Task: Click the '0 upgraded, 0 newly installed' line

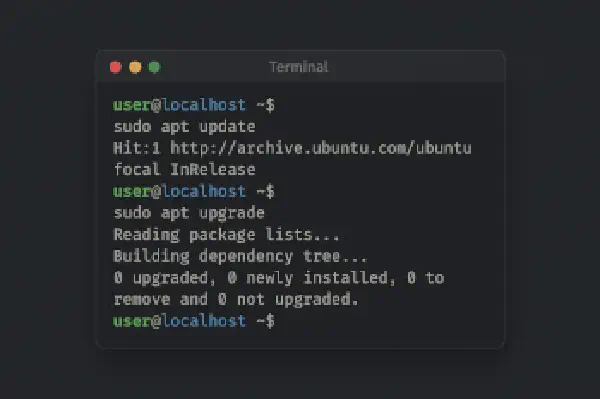Action: pyautogui.click(x=279, y=278)
